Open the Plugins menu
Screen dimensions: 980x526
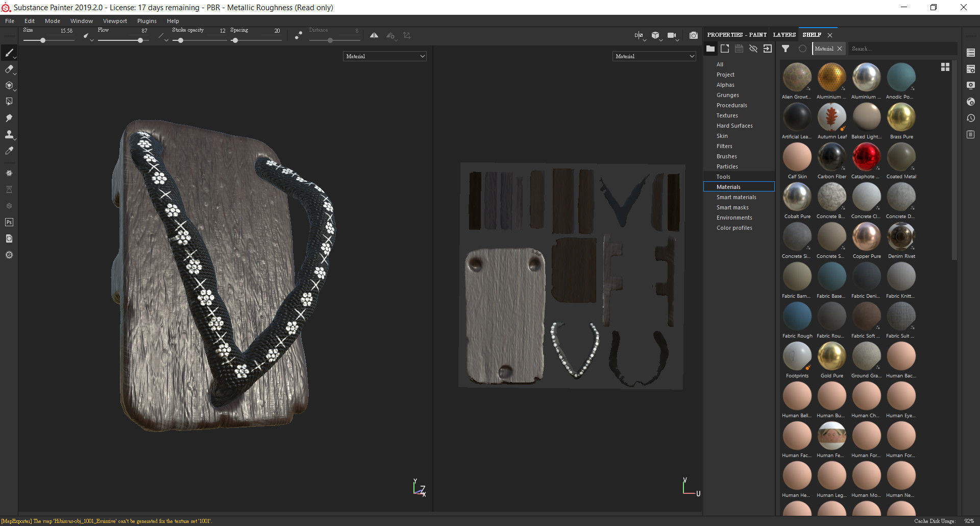point(147,21)
